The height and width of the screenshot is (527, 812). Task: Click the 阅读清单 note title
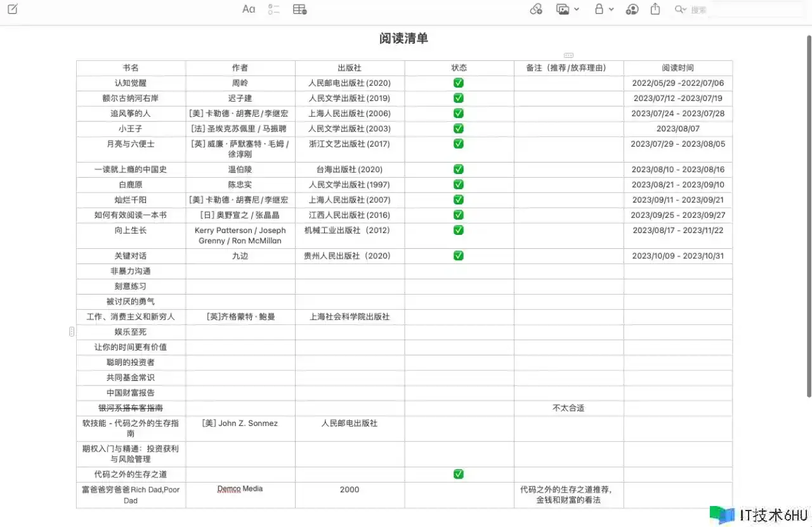click(x=404, y=39)
